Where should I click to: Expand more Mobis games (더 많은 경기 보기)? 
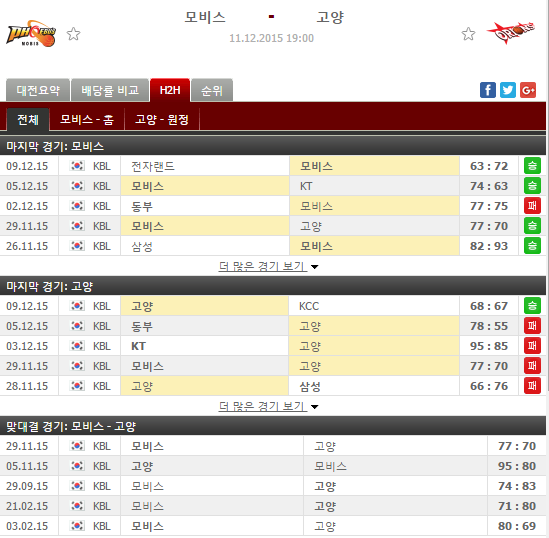(268, 266)
